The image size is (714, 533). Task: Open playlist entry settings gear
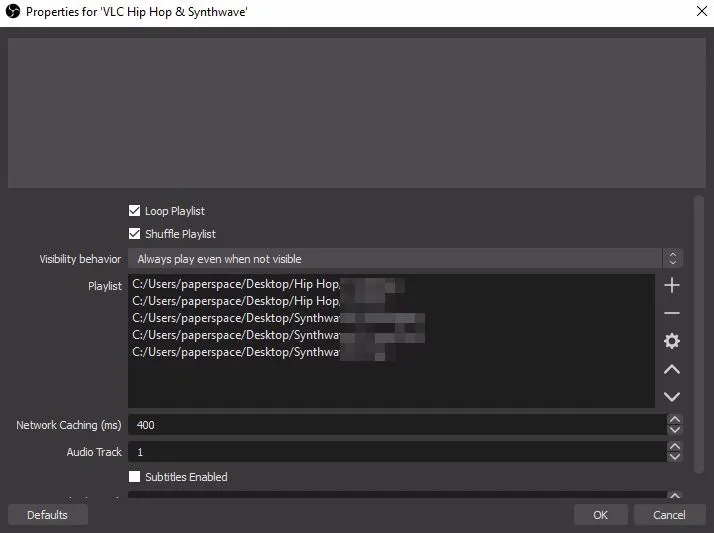click(x=672, y=341)
